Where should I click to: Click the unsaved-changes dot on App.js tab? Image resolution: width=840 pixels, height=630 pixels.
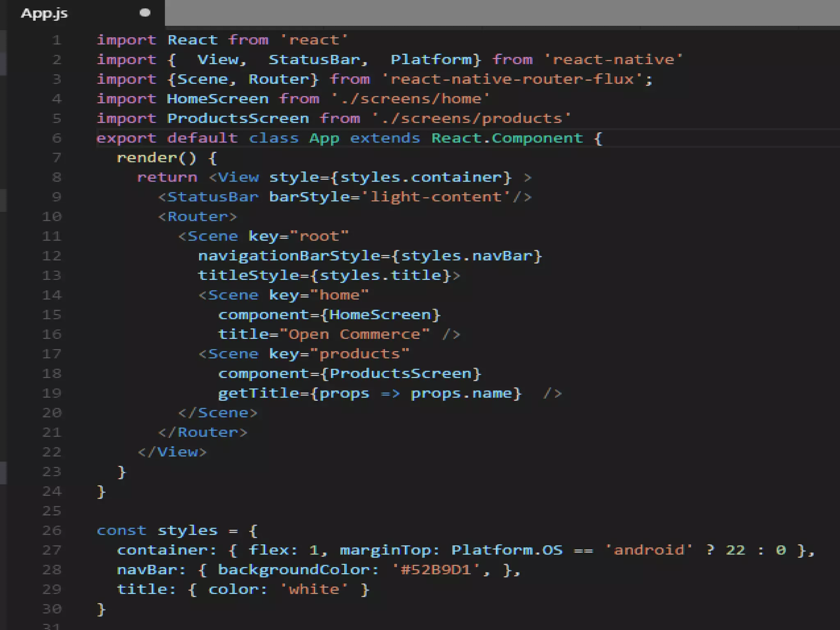(x=145, y=13)
